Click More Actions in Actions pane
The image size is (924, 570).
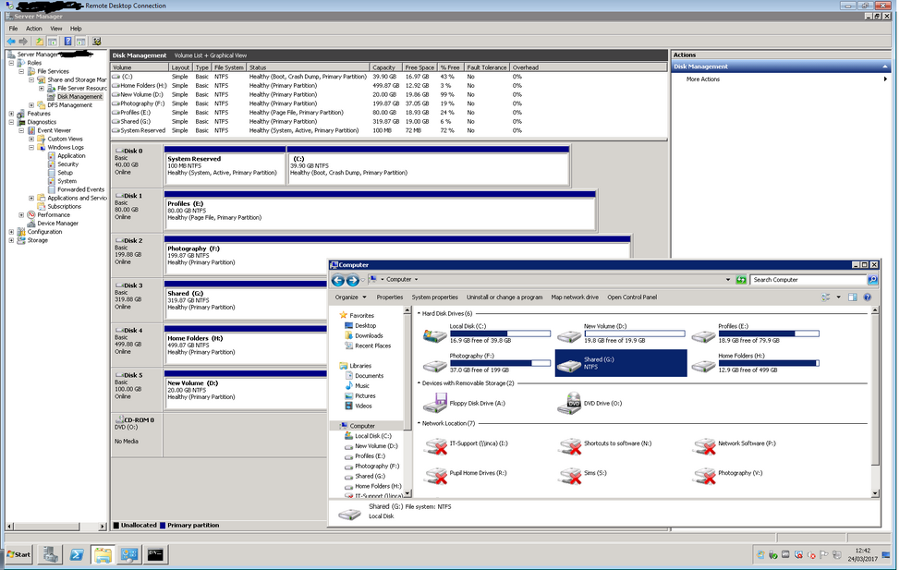click(703, 79)
